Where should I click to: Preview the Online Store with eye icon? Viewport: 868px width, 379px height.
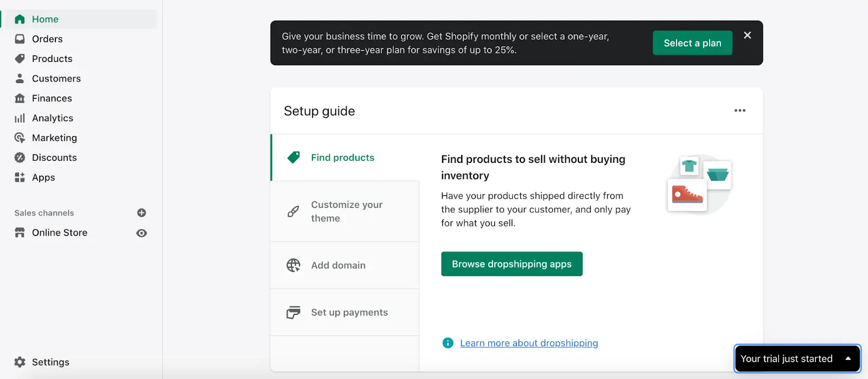click(142, 233)
